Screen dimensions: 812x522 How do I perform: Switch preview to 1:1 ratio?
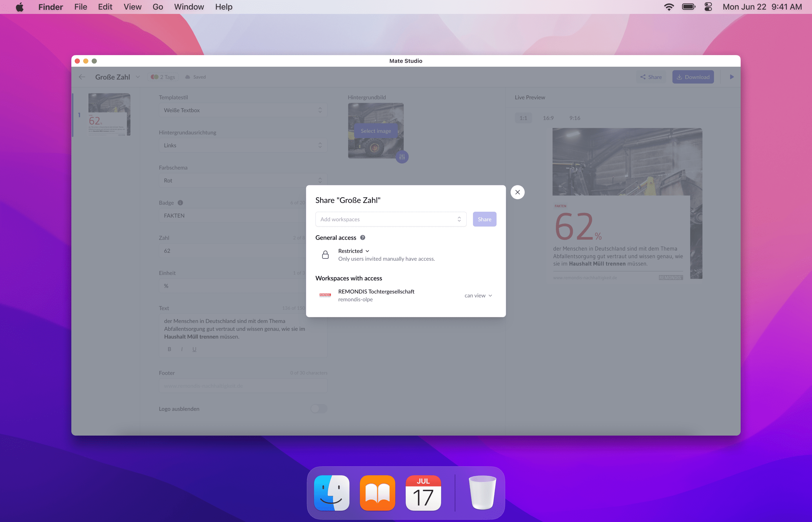pos(523,118)
